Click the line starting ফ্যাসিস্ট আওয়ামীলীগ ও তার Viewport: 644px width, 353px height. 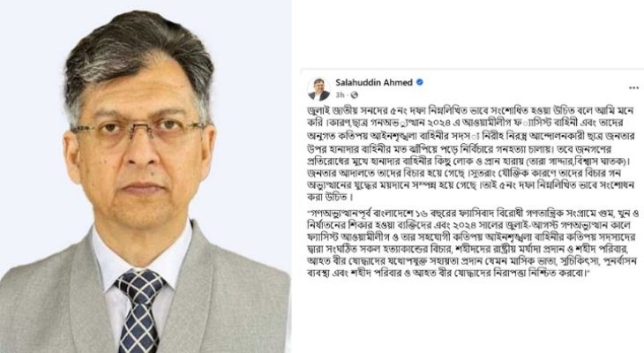471,237
